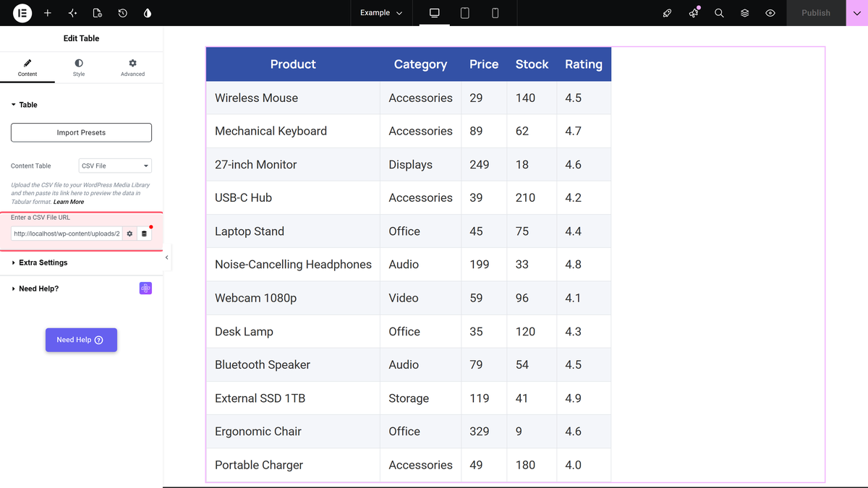Open the save options arrow beside Publish

click(856, 13)
